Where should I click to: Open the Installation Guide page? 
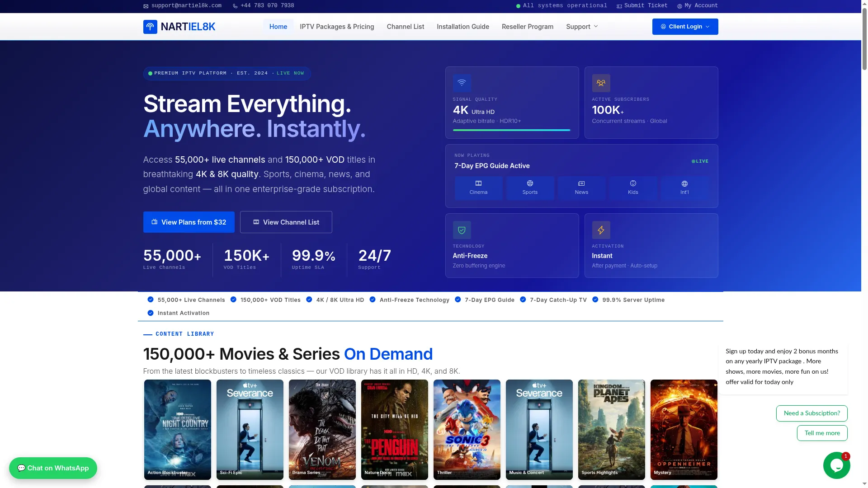click(462, 27)
